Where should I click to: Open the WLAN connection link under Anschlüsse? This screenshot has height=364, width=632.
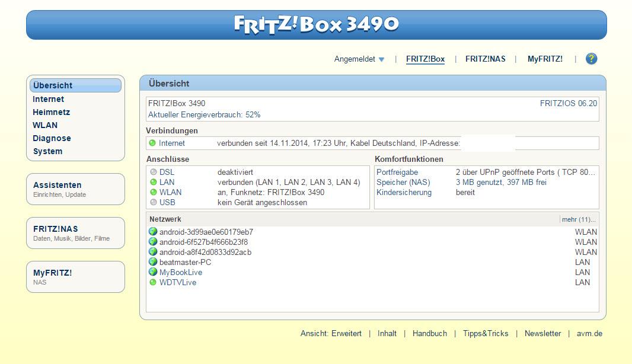click(x=171, y=192)
